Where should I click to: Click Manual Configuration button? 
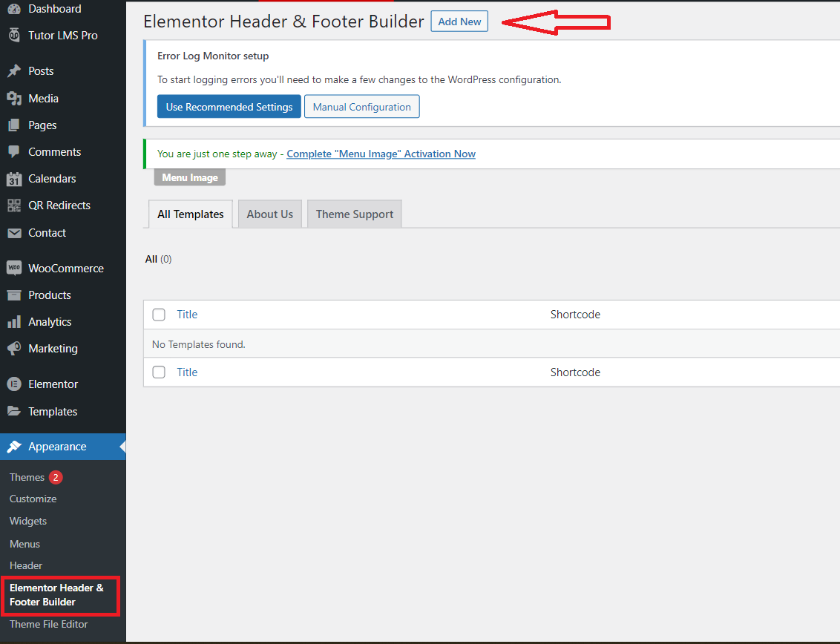(361, 107)
